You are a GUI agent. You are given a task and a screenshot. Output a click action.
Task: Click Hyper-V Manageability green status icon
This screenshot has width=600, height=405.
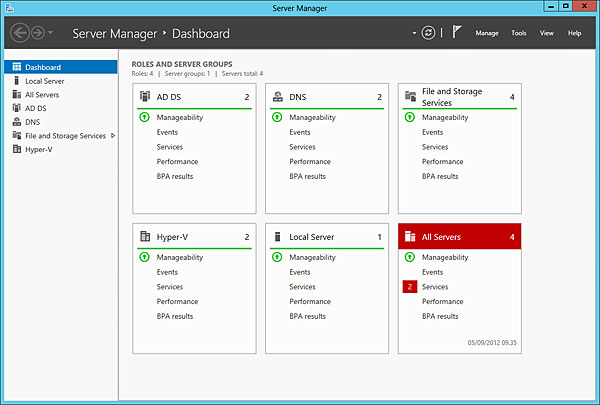144,257
